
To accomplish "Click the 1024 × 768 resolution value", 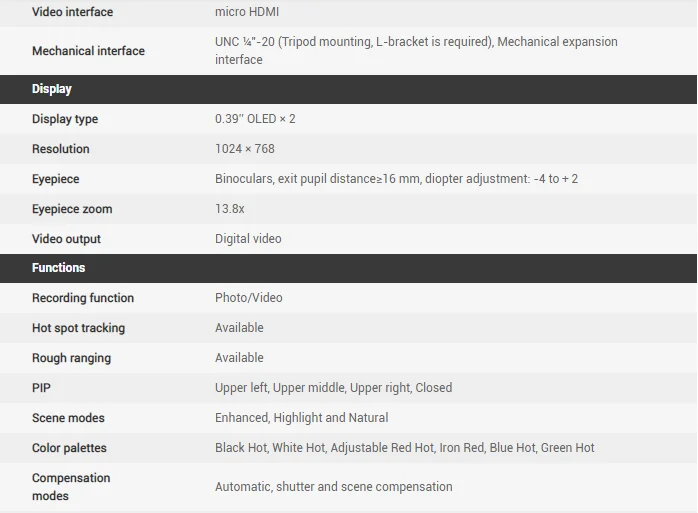I will tap(245, 149).
